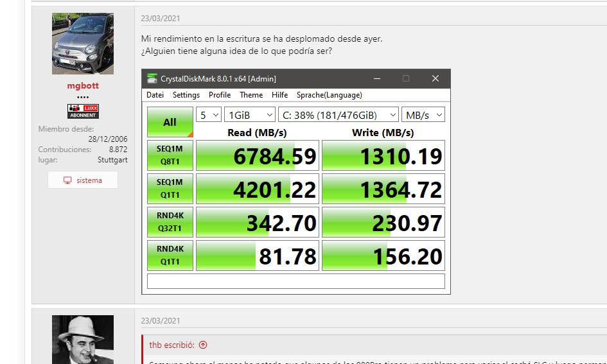Image resolution: width=607 pixels, height=364 pixels.
Task: Click the CrystalDiskMark app icon in title bar
Action: [152, 78]
